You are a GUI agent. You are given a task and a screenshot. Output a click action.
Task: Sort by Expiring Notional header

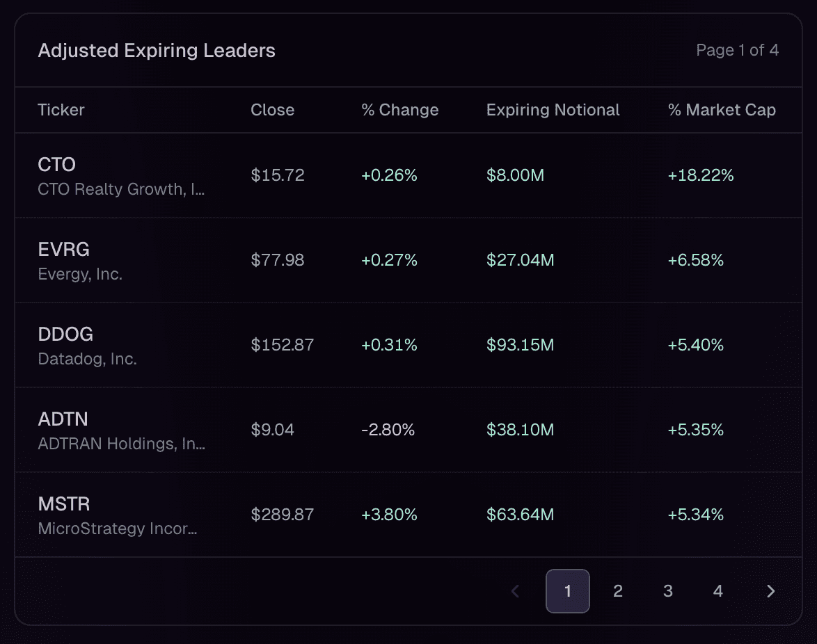[553, 110]
